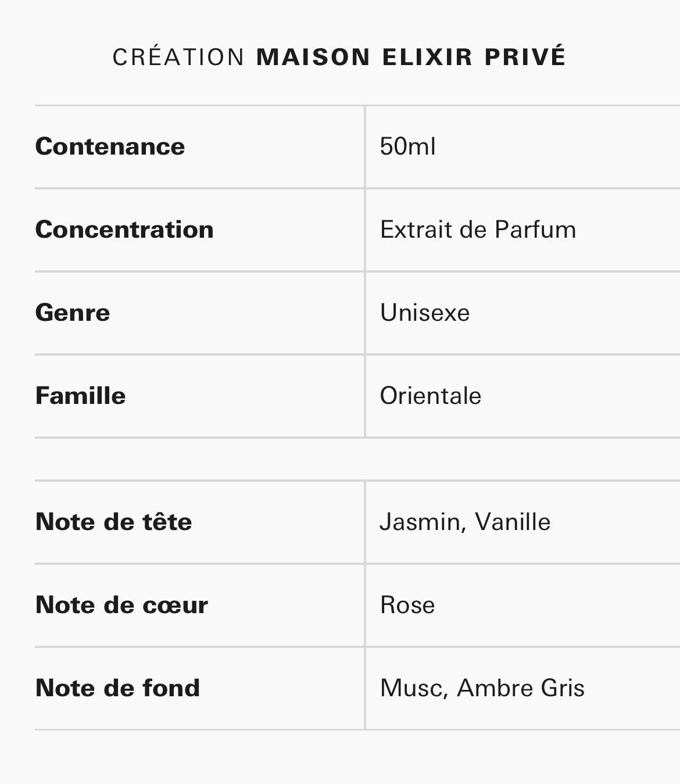Click the Note de cœur label
Image resolution: width=680 pixels, height=784 pixels.
[121, 605]
